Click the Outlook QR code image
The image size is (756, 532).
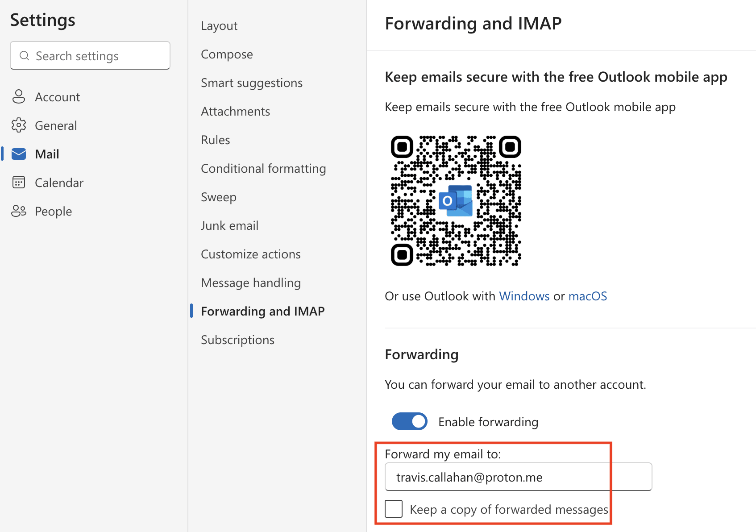click(456, 201)
